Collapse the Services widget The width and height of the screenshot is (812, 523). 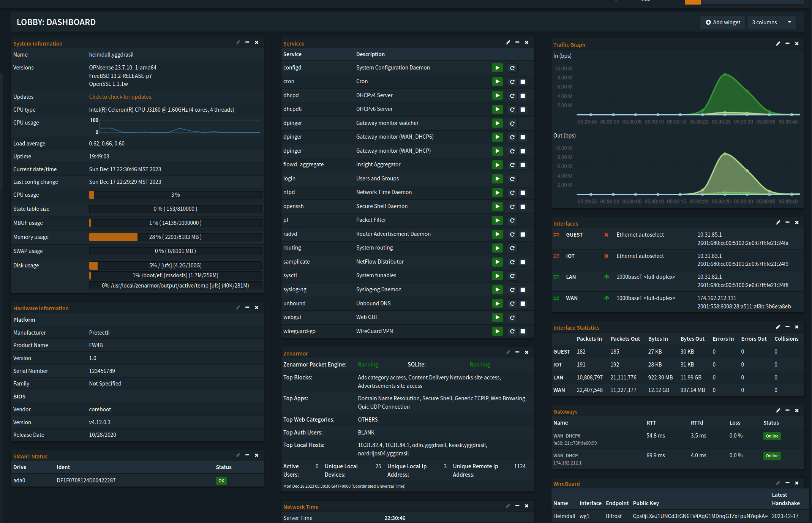[517, 43]
